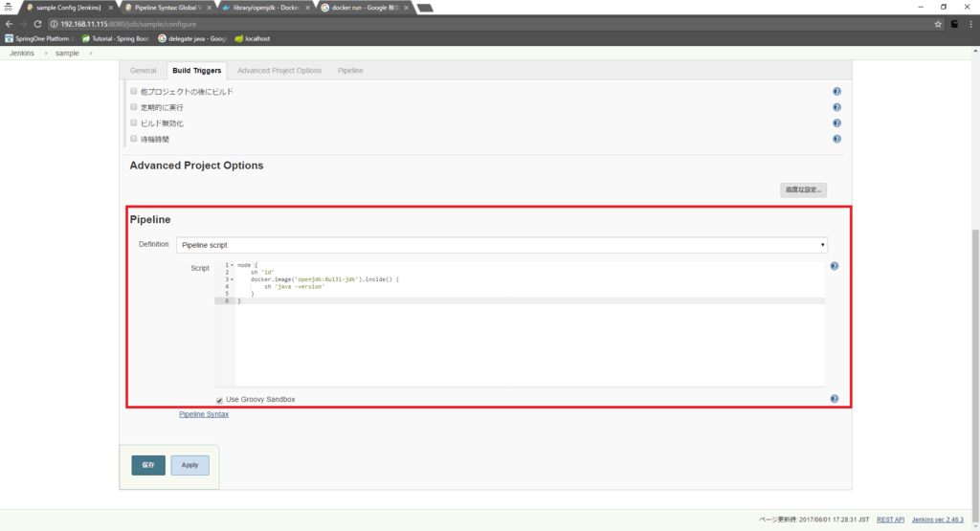The height and width of the screenshot is (531, 980).
Task: Switch to the General tab
Action: (x=143, y=71)
